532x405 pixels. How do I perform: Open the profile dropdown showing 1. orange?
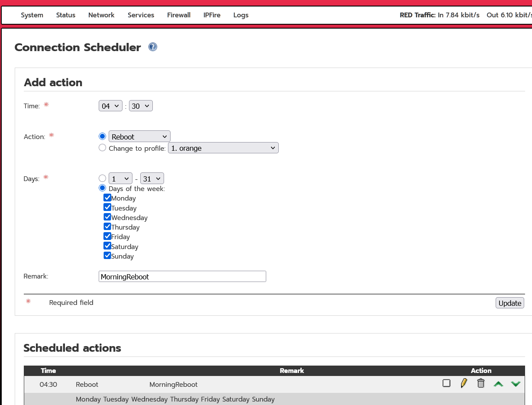tap(223, 148)
